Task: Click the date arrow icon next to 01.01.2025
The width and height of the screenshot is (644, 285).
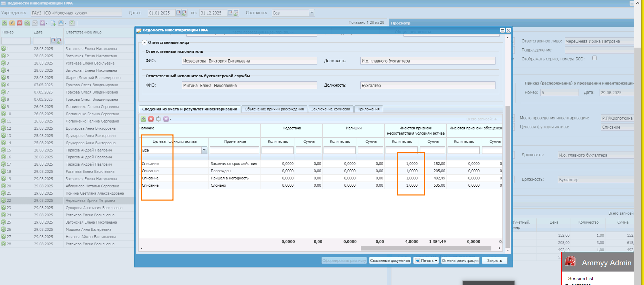Action: (184, 13)
